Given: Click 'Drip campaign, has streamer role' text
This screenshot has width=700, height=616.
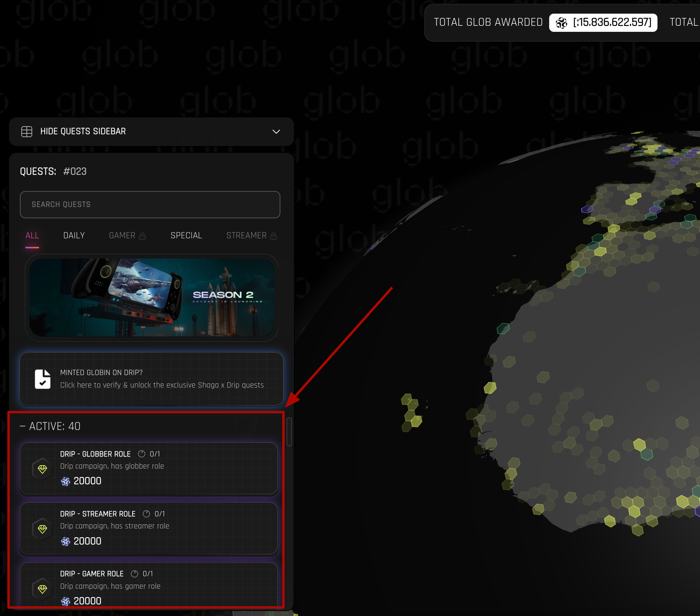Looking at the screenshot, I should 115,526.
